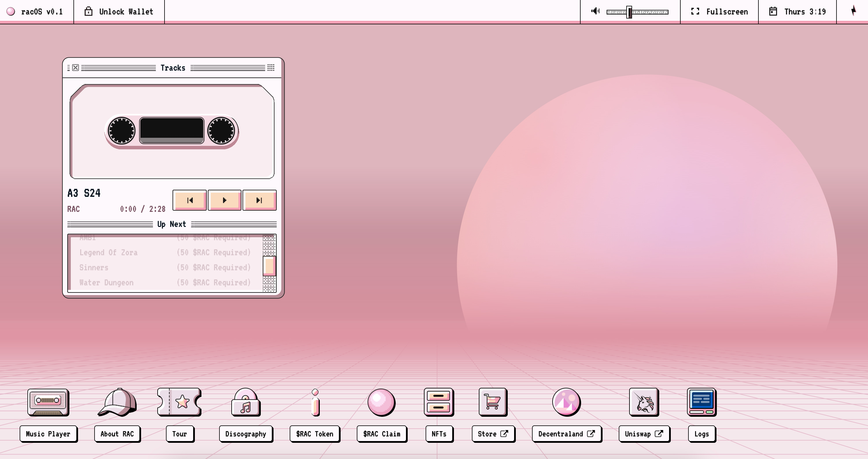Open the $RAC Token info icon
The image size is (868, 459).
point(315,402)
